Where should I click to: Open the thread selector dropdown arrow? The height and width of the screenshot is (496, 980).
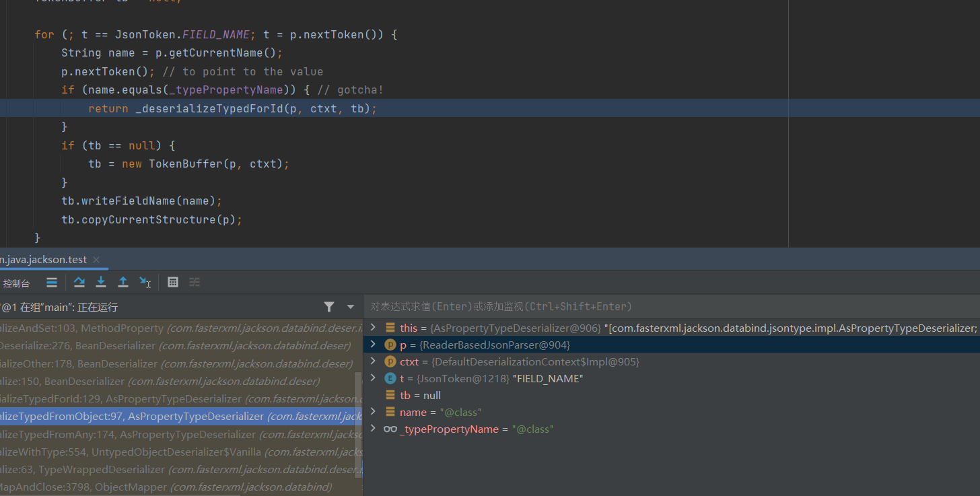(350, 307)
